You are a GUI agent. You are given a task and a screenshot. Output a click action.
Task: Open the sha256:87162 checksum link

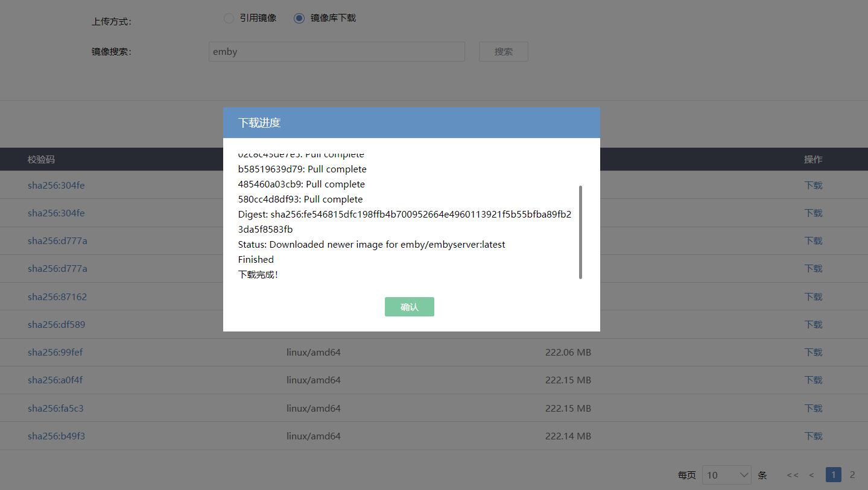point(57,296)
